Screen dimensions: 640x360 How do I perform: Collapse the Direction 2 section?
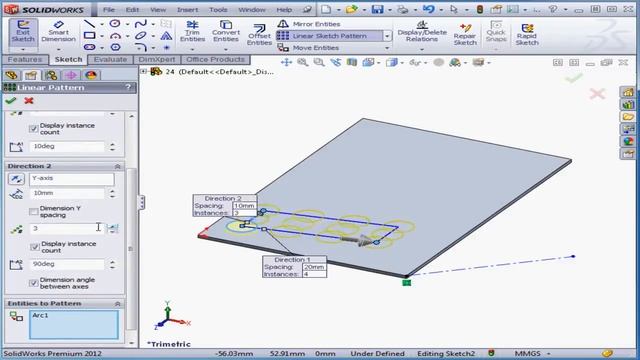pos(118,167)
